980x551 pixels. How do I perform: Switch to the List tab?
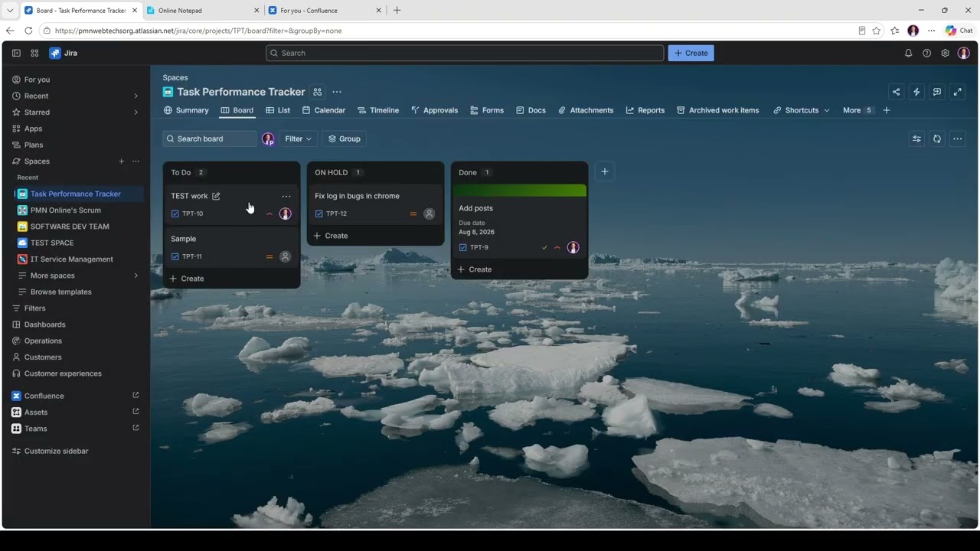coord(277,110)
